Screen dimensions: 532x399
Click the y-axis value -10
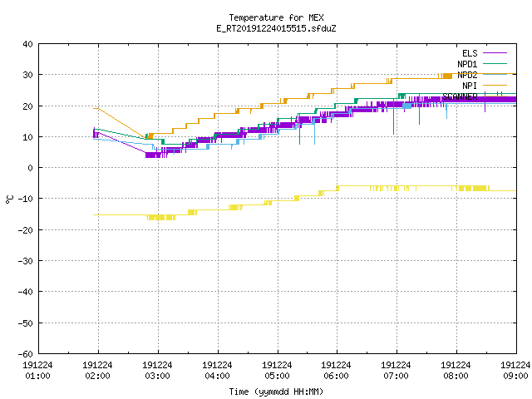(x=26, y=199)
